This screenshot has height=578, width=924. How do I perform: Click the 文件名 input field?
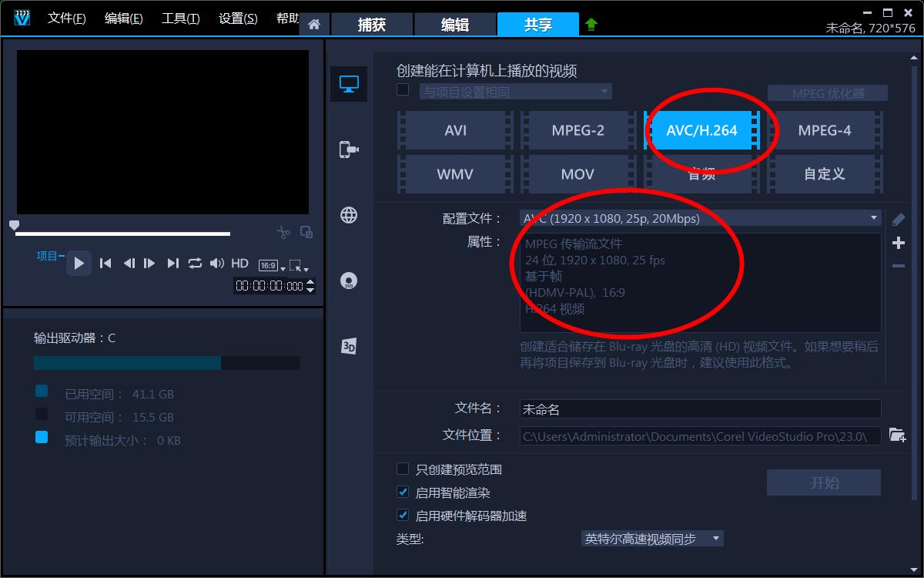[x=701, y=409]
